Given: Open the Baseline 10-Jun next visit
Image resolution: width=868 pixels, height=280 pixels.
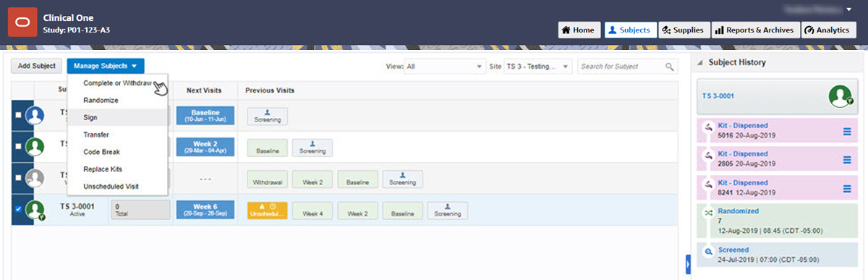Looking at the screenshot, I should 205,116.
